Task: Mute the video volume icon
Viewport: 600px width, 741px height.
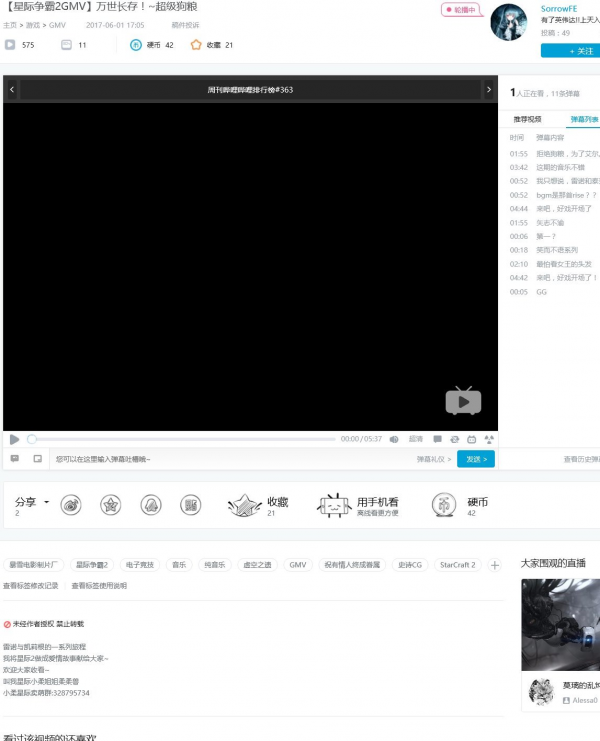Action: (x=394, y=439)
